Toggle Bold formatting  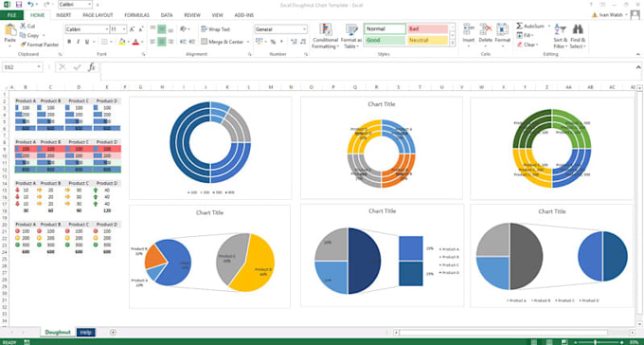click(69, 42)
